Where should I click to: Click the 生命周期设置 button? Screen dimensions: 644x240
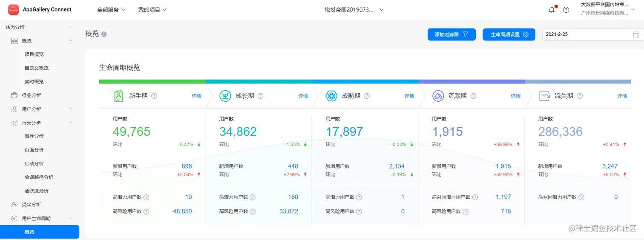(x=509, y=34)
